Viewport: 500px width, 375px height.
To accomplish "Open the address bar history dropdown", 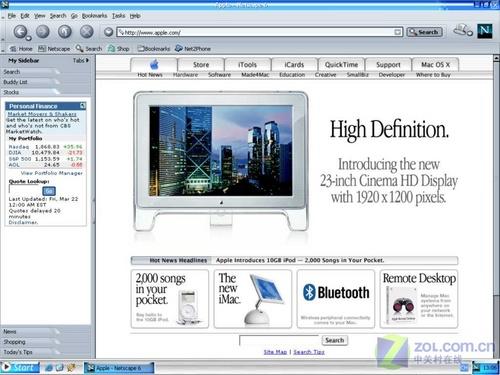I will click(398, 32).
